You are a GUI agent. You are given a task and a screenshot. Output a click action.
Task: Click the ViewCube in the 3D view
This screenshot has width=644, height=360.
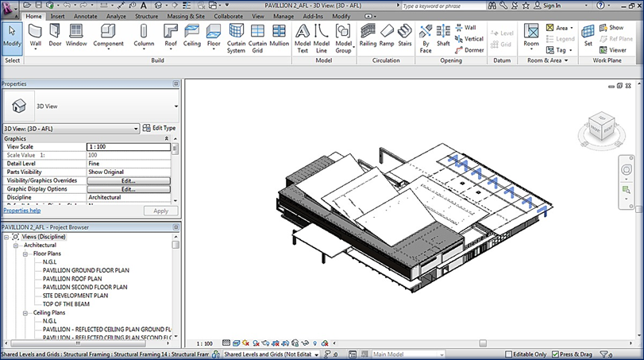(x=600, y=126)
